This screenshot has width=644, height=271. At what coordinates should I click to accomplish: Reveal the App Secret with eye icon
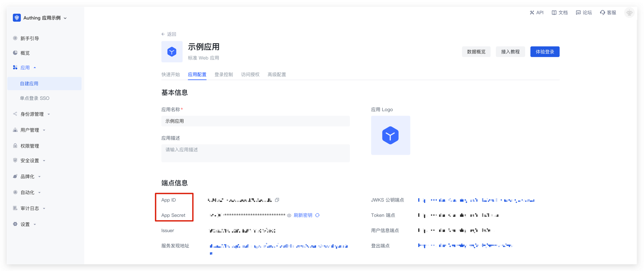click(289, 216)
